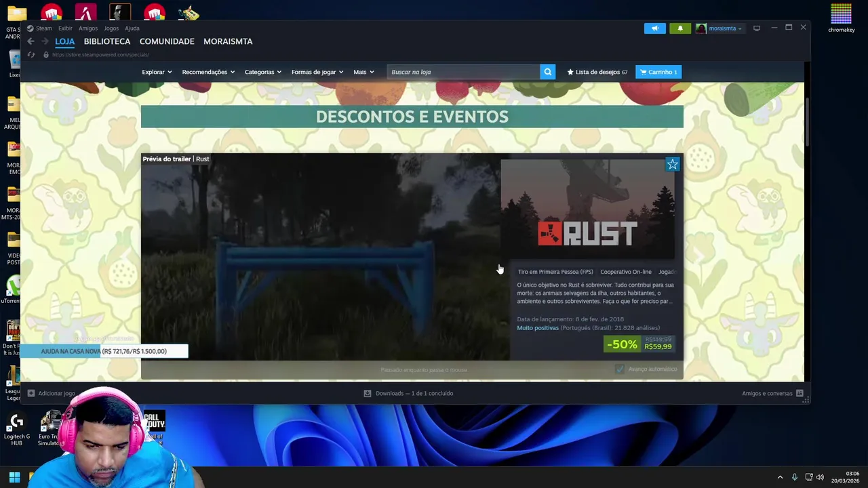Viewport: 868px width, 488px height.
Task: Open the Rust release date text
Action: tap(570, 319)
